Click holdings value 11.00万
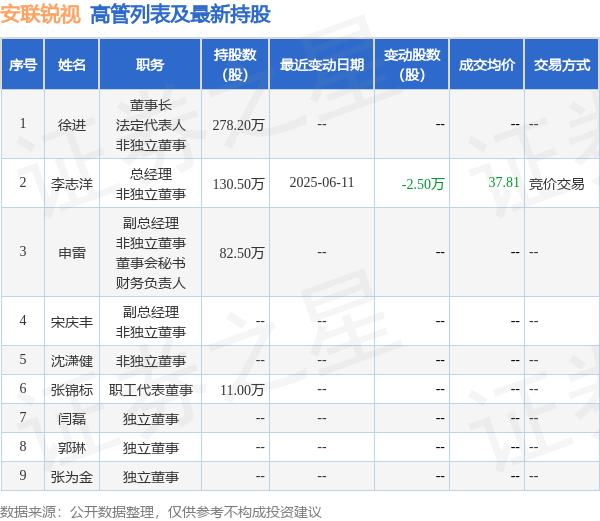 point(242,390)
